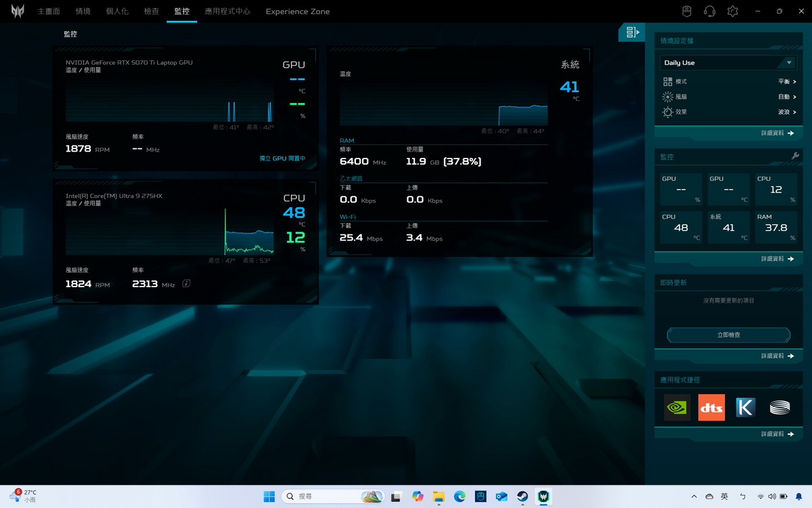Viewport: 812px width, 508px height.
Task: Open the mouse settings icon in title bar
Action: point(686,12)
